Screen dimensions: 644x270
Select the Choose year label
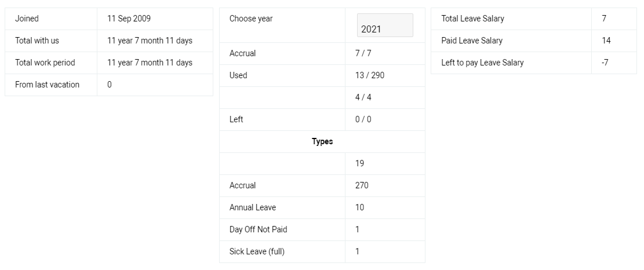251,19
